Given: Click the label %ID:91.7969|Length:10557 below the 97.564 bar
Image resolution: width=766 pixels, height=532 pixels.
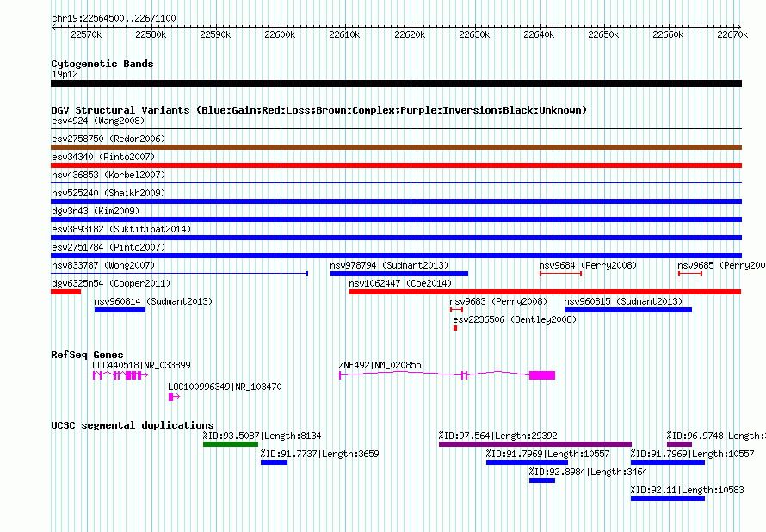Looking at the screenshot, I should pos(547,454).
